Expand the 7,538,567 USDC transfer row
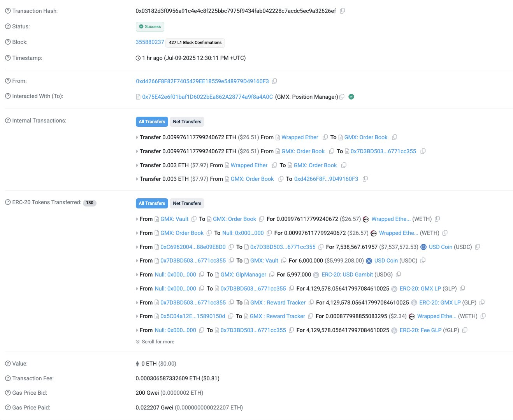 (x=137, y=247)
